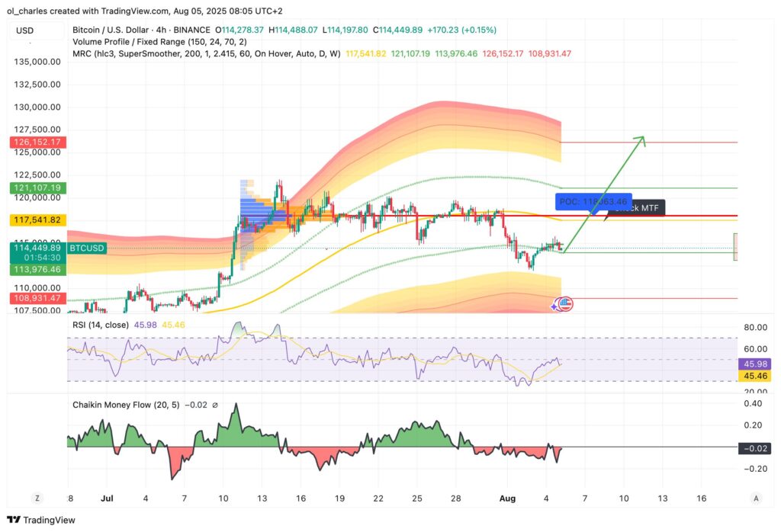The image size is (781, 532).
Task: Click the US flag economic event icon
Action: 565,303
